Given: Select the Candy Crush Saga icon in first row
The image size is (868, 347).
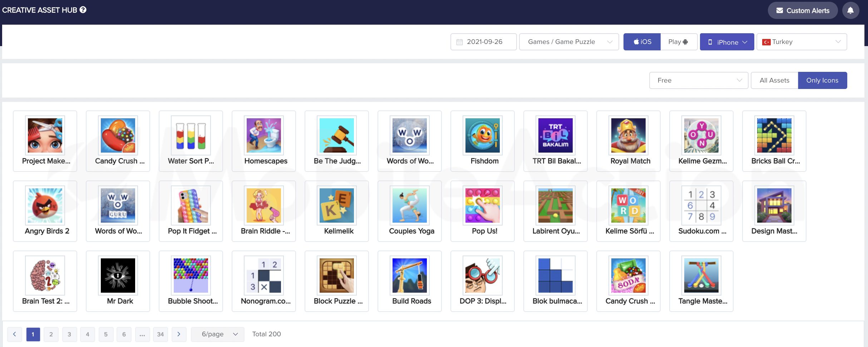Looking at the screenshot, I should pyautogui.click(x=118, y=135).
